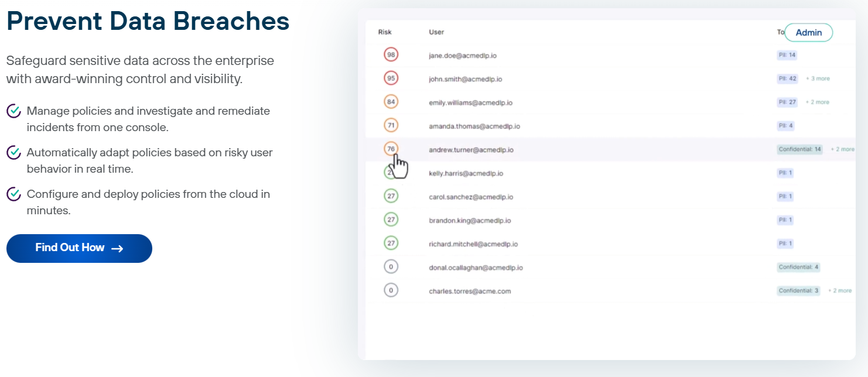Open jane.doe@acmedlp.io user row
868x377 pixels.
pyautogui.click(x=463, y=56)
